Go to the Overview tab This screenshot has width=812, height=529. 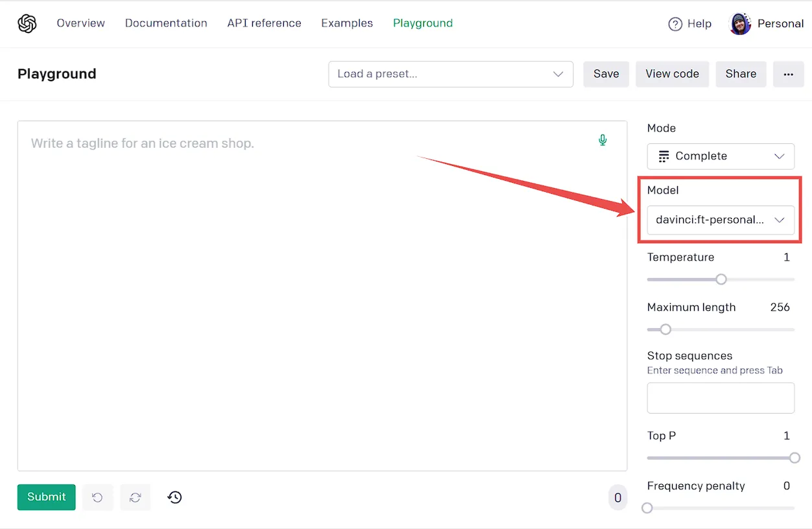pos(81,23)
